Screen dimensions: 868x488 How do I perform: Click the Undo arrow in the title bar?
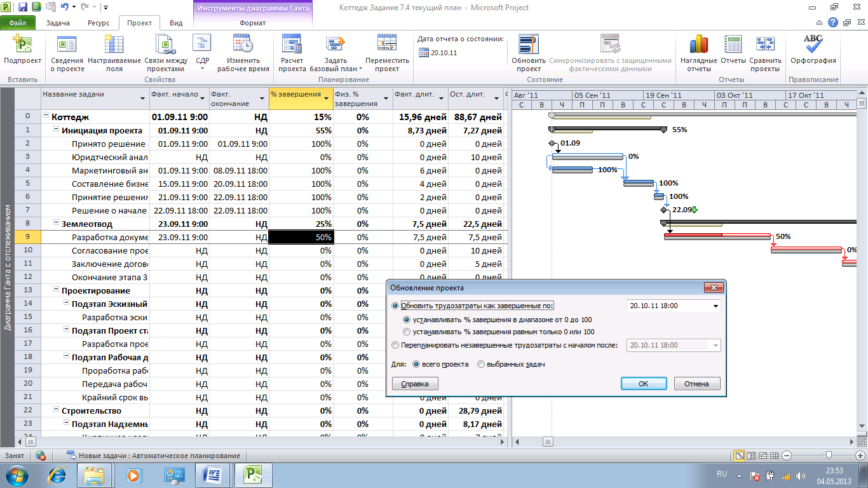pos(64,8)
